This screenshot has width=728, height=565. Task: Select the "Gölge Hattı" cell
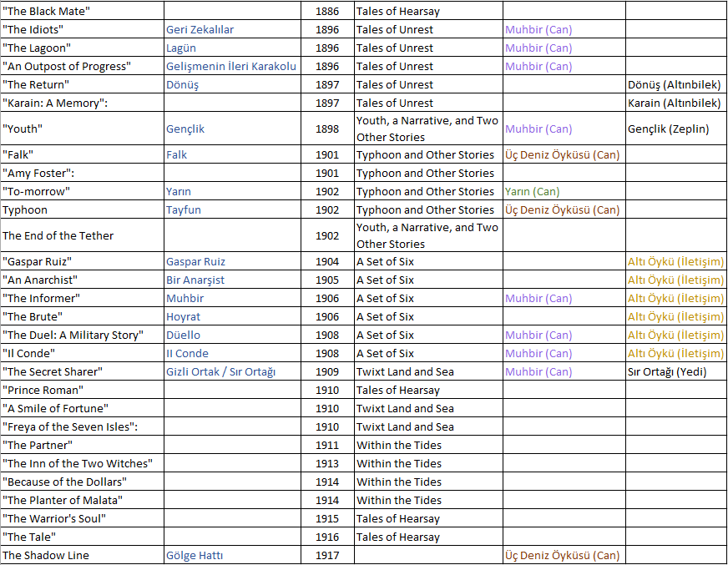(x=194, y=555)
